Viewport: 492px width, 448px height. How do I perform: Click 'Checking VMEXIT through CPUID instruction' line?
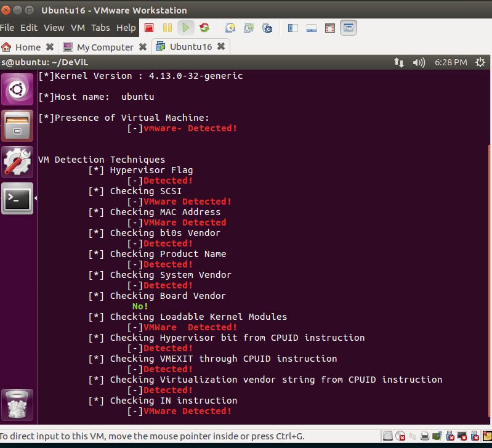pyautogui.click(x=212, y=359)
